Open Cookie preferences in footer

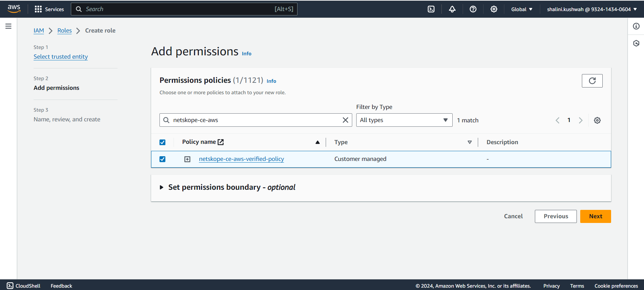coord(616,286)
